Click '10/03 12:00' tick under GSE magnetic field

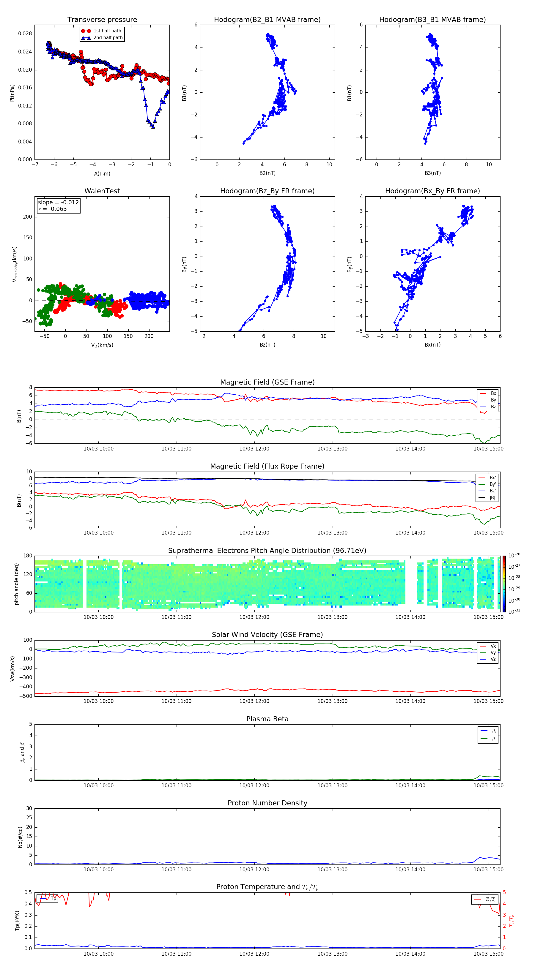[254, 449]
